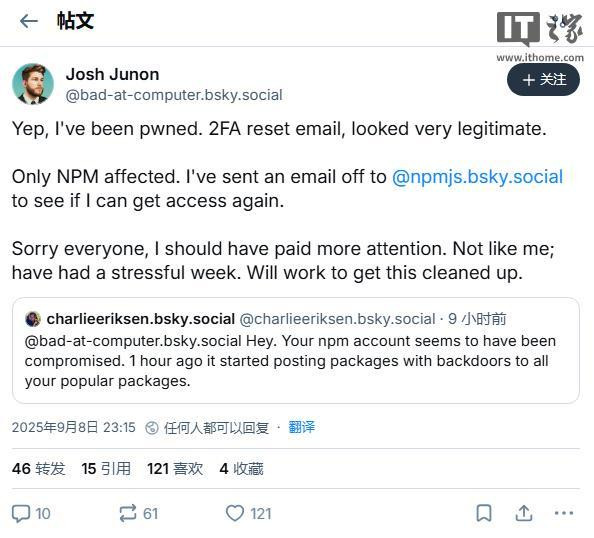The image size is (594, 538).
Task: Click the Josh Junon display name
Action: [113, 74]
